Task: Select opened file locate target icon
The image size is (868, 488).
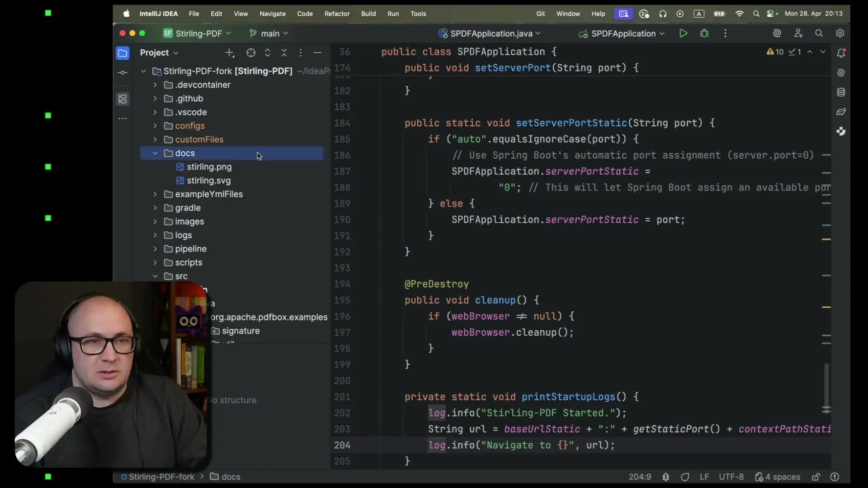Action: [251, 53]
